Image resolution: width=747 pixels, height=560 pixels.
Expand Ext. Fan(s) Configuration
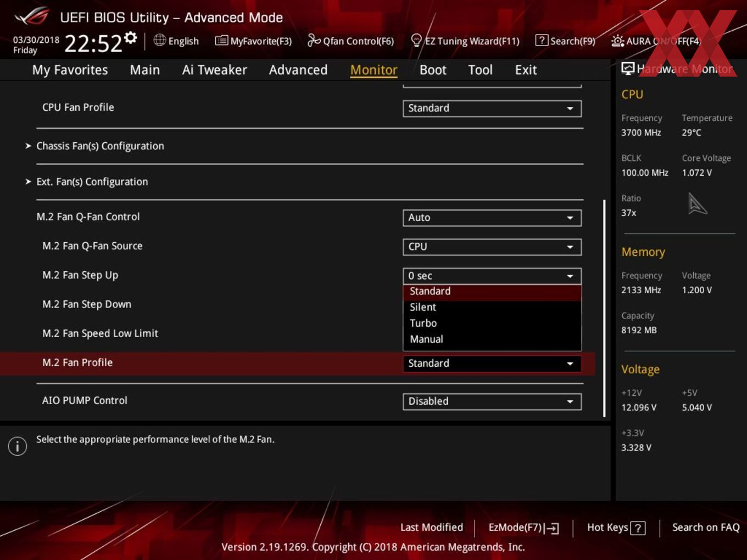(92, 182)
